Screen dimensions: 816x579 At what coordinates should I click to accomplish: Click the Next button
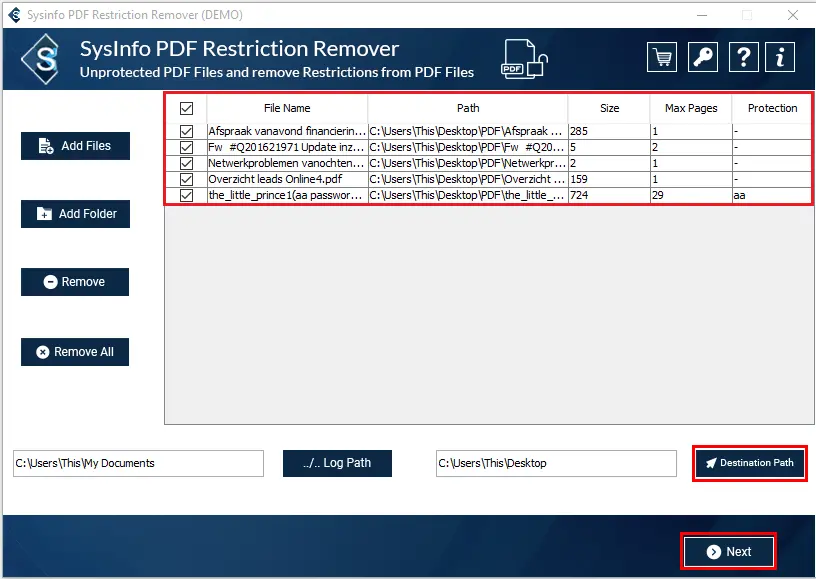point(728,551)
